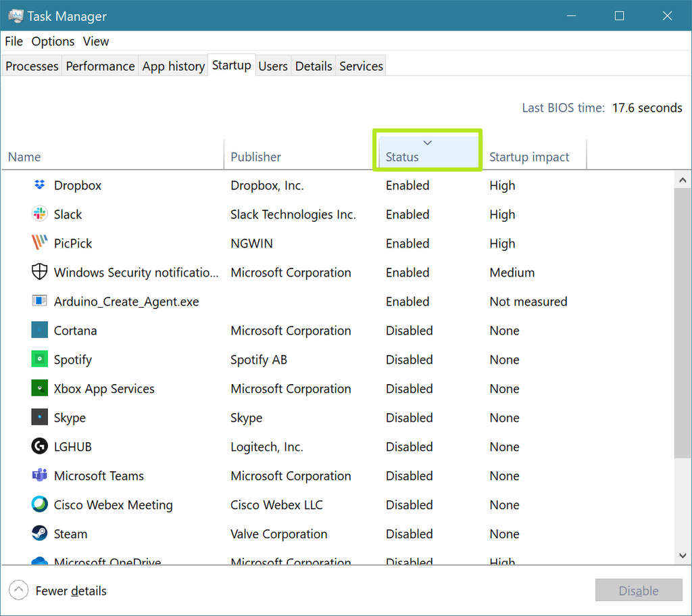This screenshot has width=692, height=616.
Task: Open the View menu
Action: click(x=95, y=41)
